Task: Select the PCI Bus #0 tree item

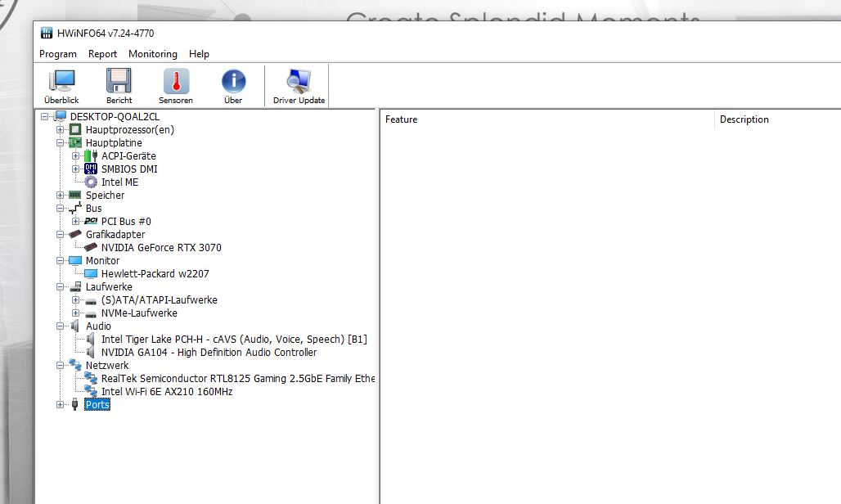Action: coord(126,222)
